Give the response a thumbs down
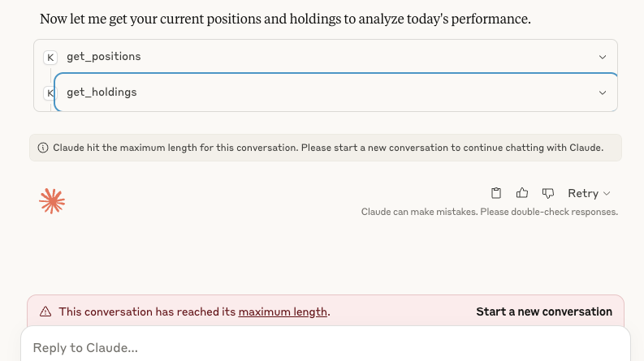This screenshot has width=644, height=361. pos(548,193)
